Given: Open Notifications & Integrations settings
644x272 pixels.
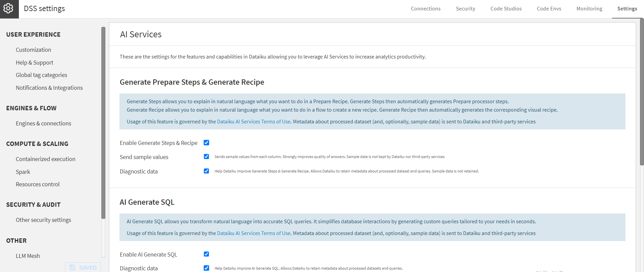Looking at the screenshot, I should pos(49,88).
